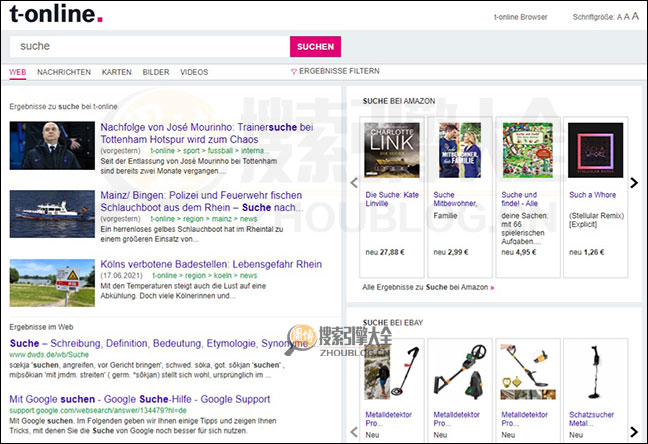Click the support.google.com websearch URL
648x444 pixels.
tap(98, 411)
